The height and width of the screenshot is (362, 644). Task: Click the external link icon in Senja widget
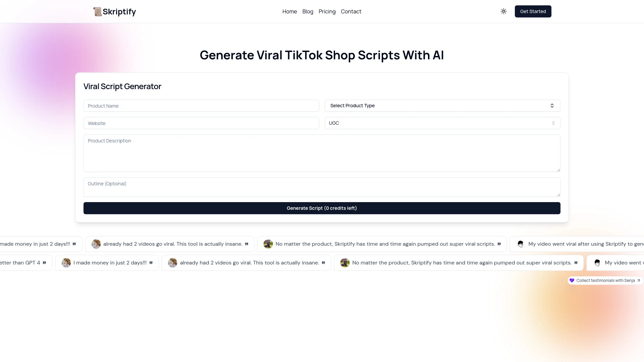pyautogui.click(x=638, y=280)
